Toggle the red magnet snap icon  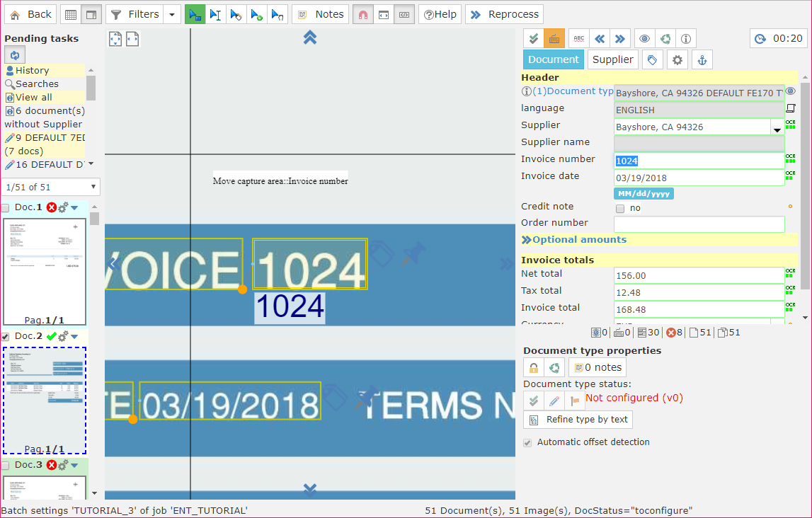tap(363, 14)
